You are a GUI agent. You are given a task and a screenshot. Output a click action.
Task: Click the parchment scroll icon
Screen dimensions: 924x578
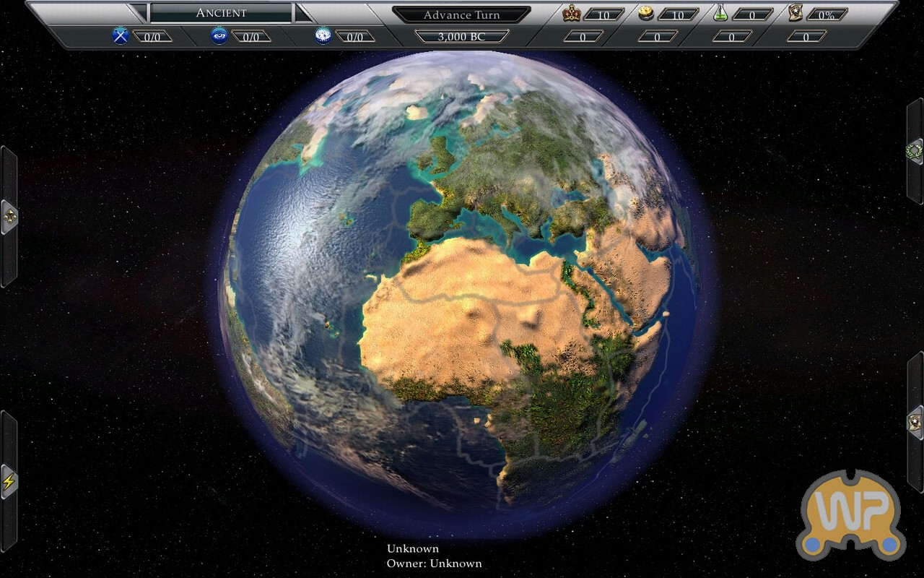796,13
